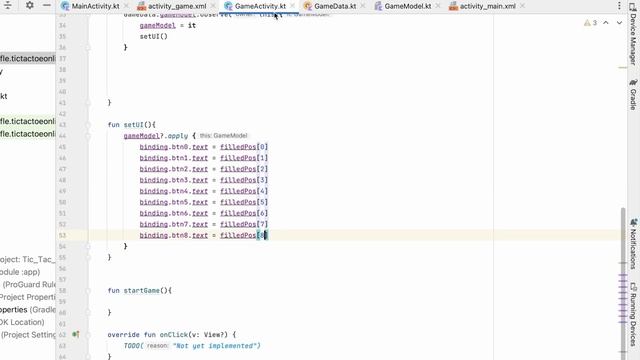Select 'Project Settings' item in Project tree
640x360 pixels.
point(28,335)
